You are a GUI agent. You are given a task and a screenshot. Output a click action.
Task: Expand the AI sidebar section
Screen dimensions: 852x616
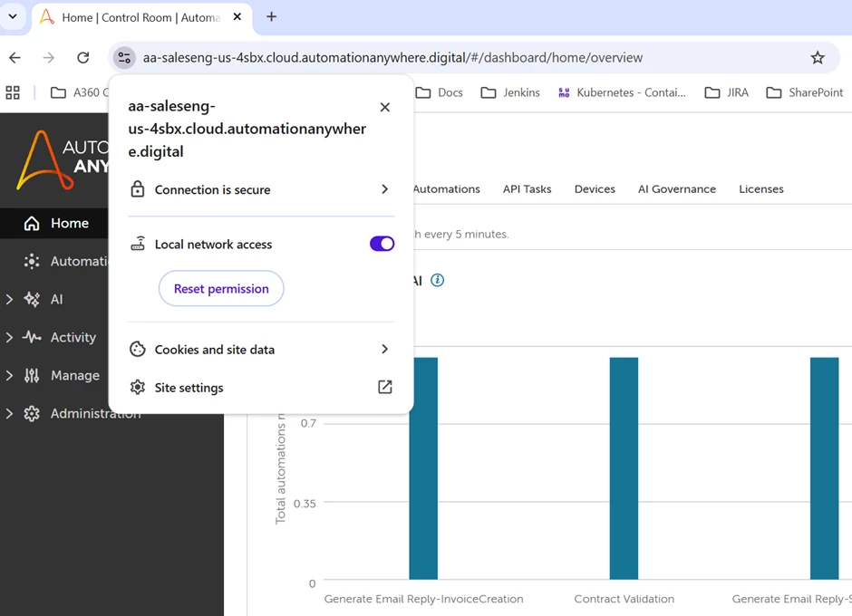tap(9, 299)
